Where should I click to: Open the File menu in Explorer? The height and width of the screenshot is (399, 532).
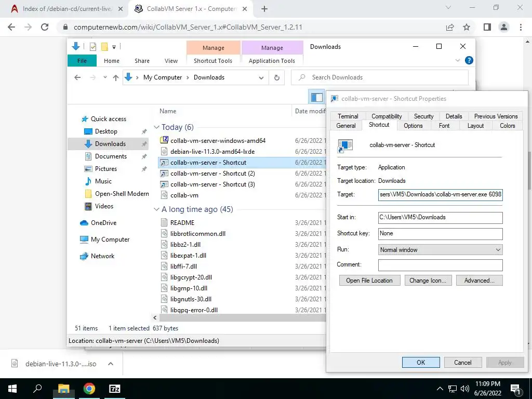click(82, 61)
